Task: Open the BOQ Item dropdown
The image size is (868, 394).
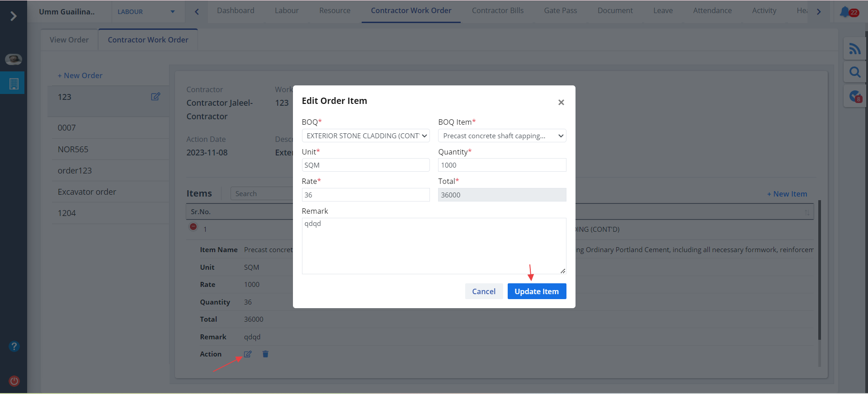Action: pos(502,136)
